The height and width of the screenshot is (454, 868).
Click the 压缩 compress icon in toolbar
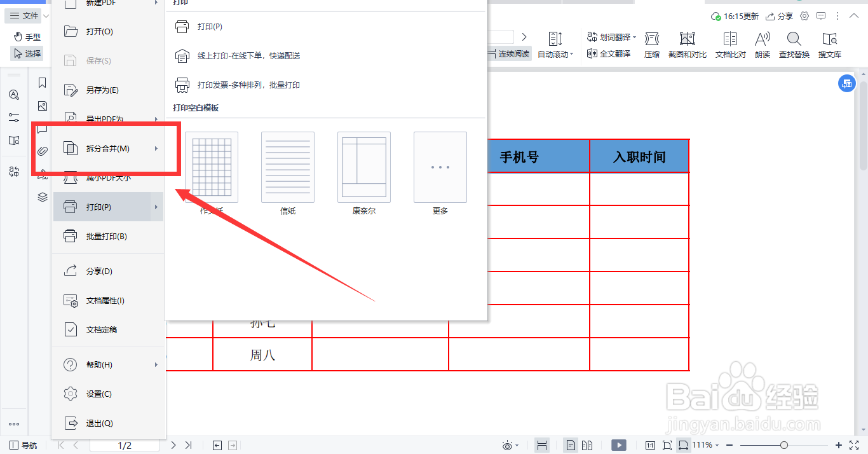coord(652,39)
